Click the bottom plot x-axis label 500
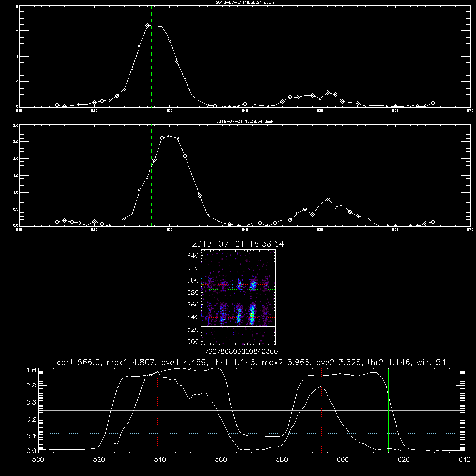476x476 pixels. click(38, 460)
